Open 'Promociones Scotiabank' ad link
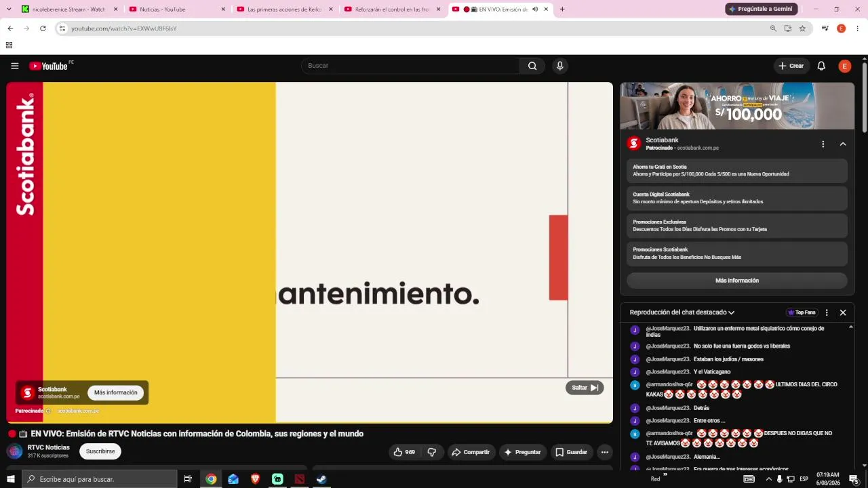This screenshot has width=868, height=488. coord(737,253)
